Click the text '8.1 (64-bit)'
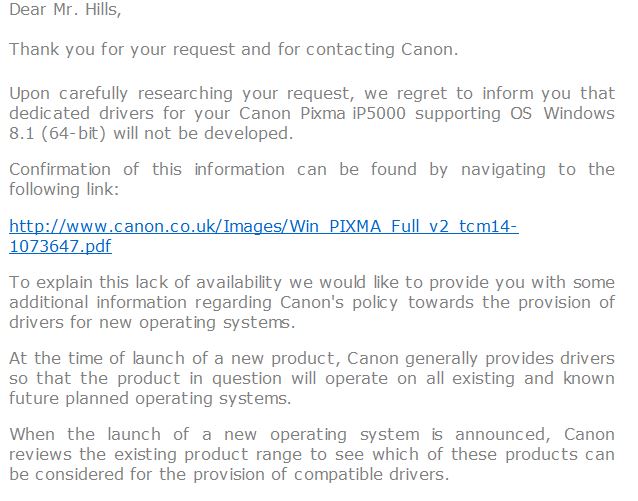This screenshot has height=501, width=638. pyautogui.click(x=57, y=133)
